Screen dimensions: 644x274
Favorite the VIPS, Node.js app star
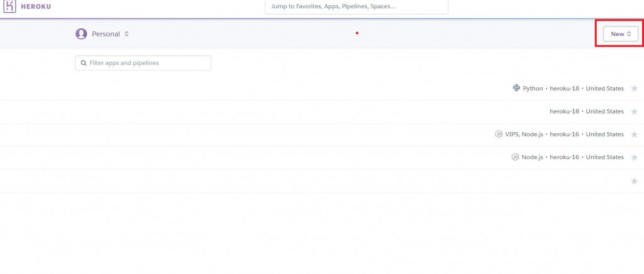click(634, 134)
